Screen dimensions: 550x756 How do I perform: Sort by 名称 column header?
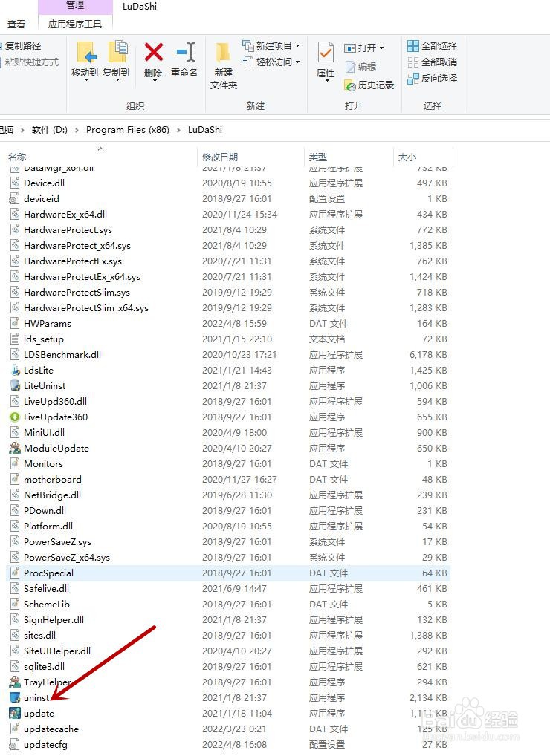coord(17,157)
